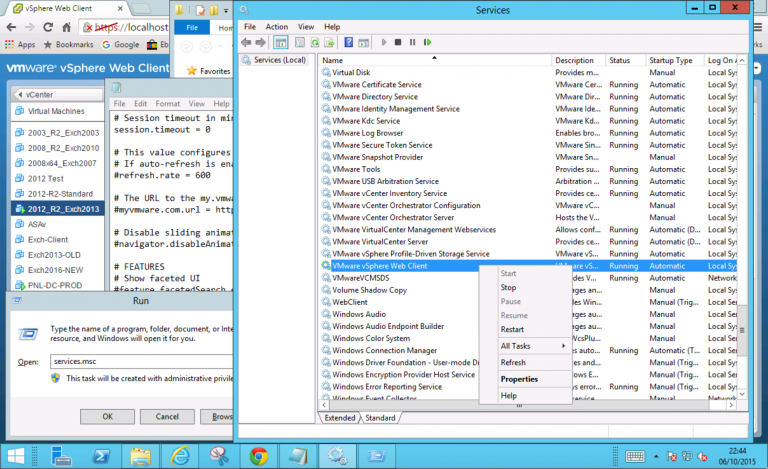Click the Forward arrow in Services toolbar
The image size is (768, 469).
click(x=261, y=43)
